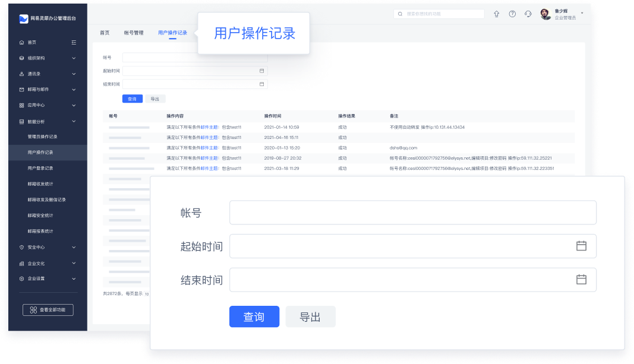Click the customer service headset icon
The height and width of the screenshot is (364, 634).
pyautogui.click(x=528, y=14)
